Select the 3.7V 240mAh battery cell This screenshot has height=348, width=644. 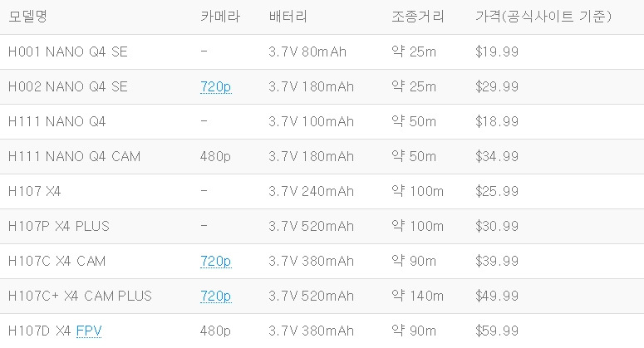pos(312,191)
